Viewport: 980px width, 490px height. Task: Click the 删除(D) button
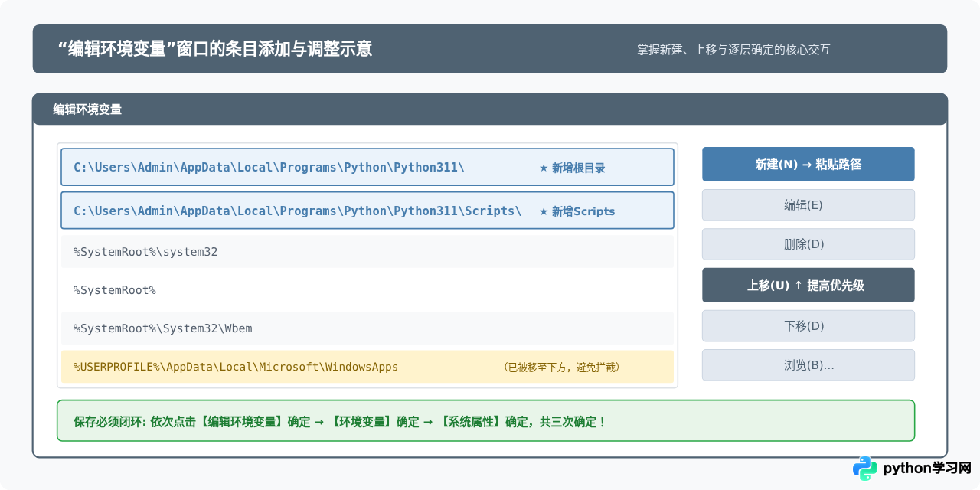click(x=808, y=244)
